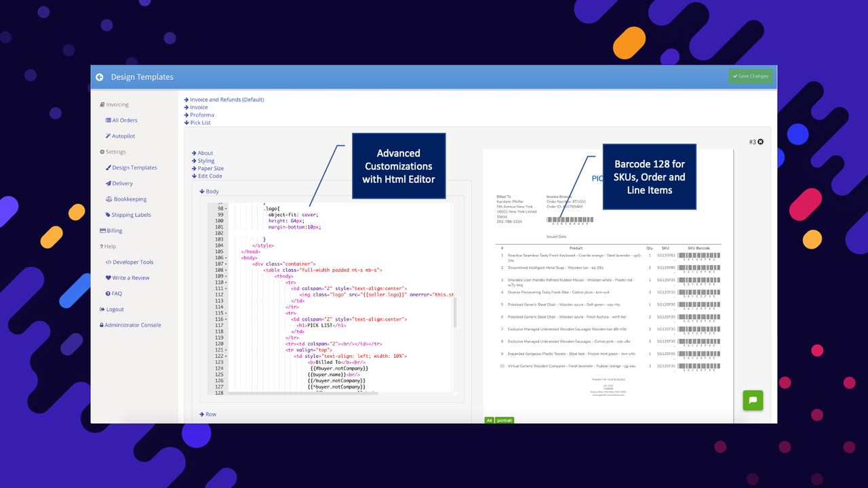
Task: Click the portrait orientation badge
Action: pyautogui.click(x=505, y=420)
